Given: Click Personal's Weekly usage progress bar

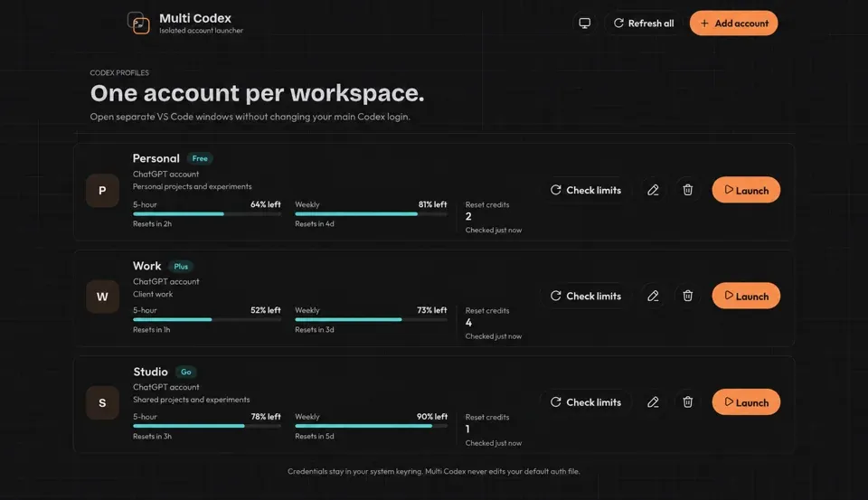Looking at the screenshot, I should click(371, 214).
